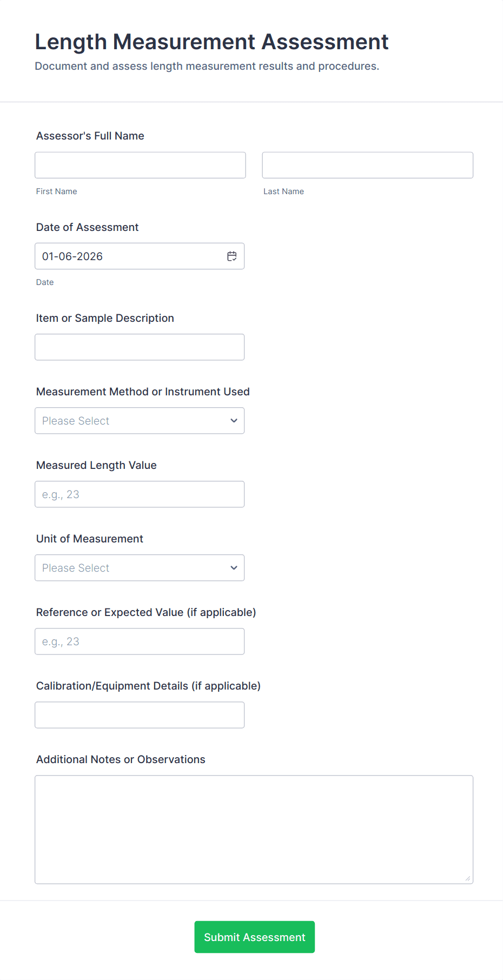Click the First Name input field
This screenshot has height=980, width=503.
tap(140, 165)
